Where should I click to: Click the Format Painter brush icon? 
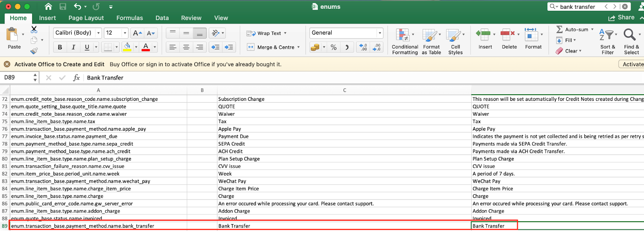[x=34, y=51]
